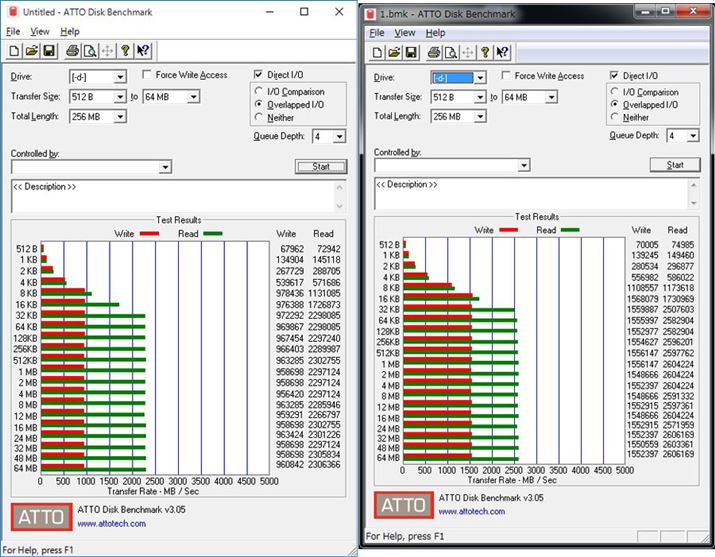The width and height of the screenshot is (715, 557).
Task: Select I/O Comparison radio in Untitled window
Action: point(260,92)
